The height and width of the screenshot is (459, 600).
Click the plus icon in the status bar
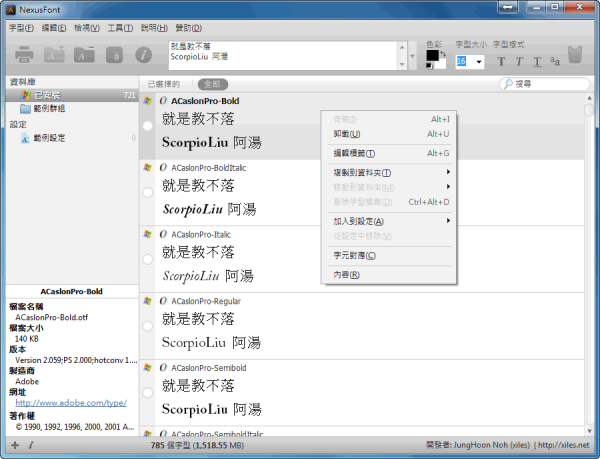pyautogui.click(x=15, y=445)
